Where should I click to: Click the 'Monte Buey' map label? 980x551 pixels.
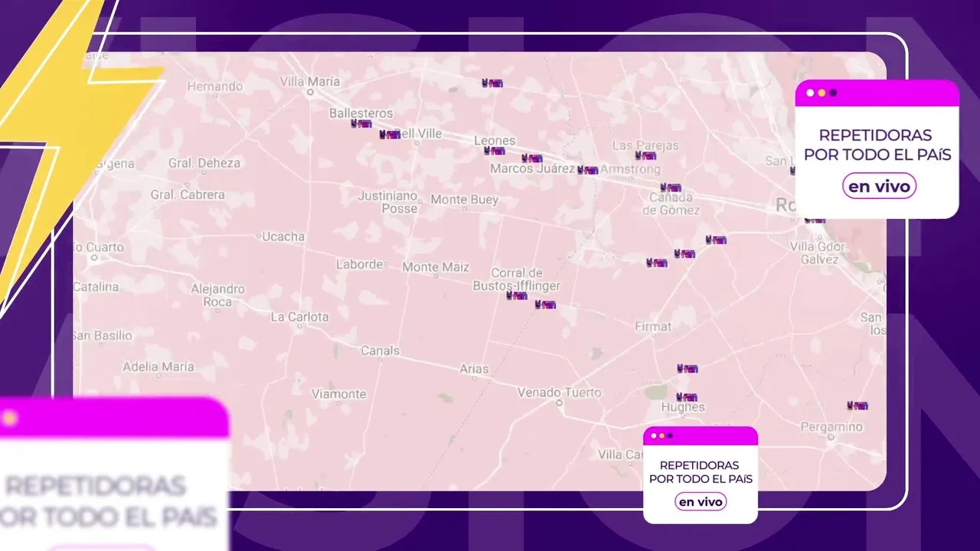coord(464,200)
